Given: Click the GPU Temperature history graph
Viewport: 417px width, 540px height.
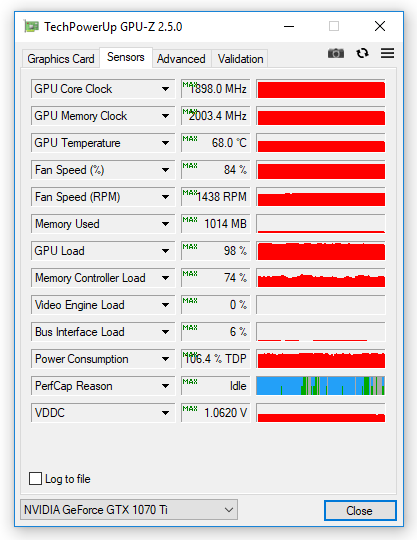Looking at the screenshot, I should tap(321, 143).
